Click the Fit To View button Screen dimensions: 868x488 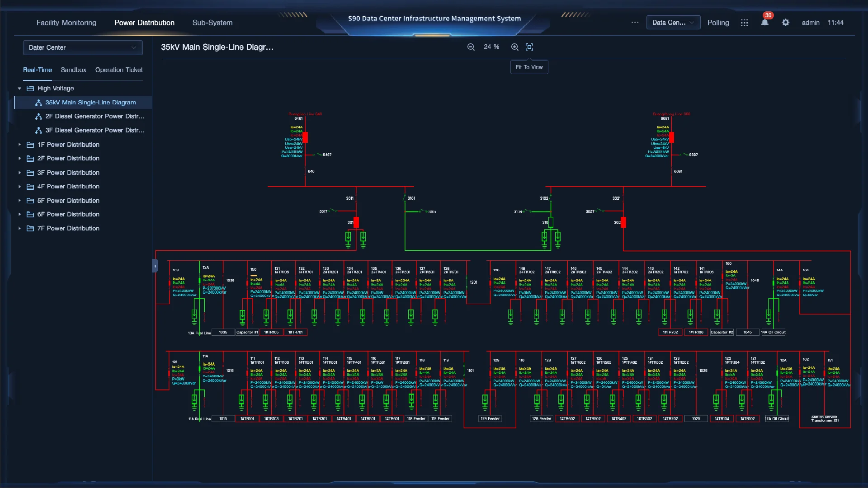click(529, 67)
